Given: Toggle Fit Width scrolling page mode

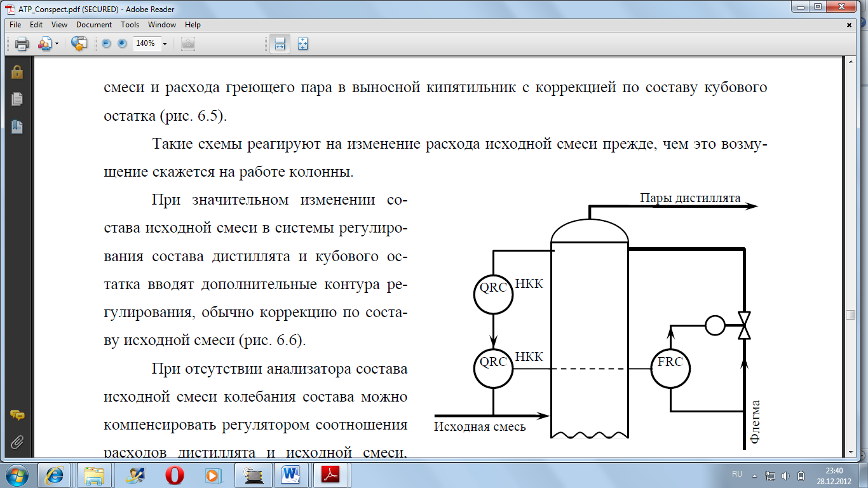Looking at the screenshot, I should [280, 44].
